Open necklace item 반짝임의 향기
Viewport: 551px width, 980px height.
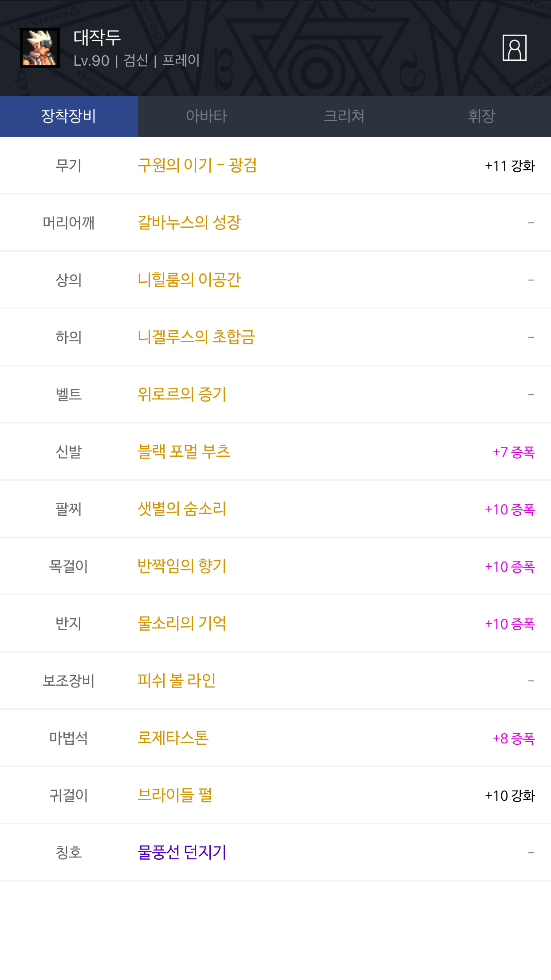point(182,566)
